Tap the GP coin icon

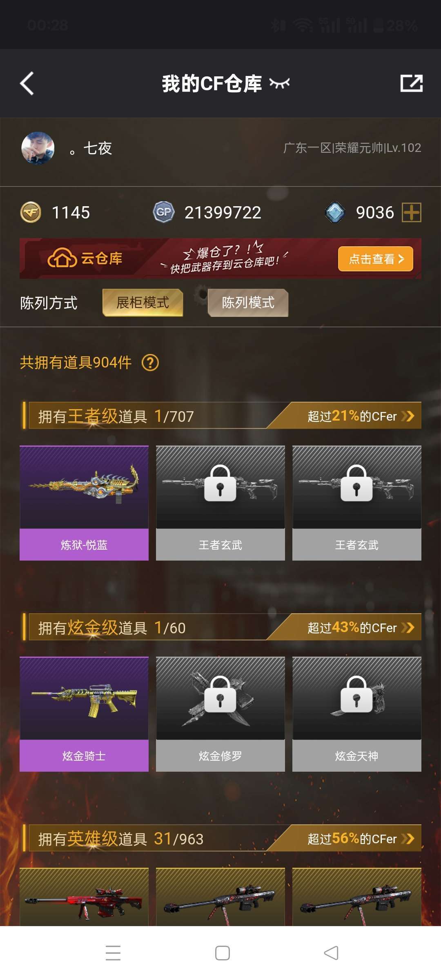(164, 212)
